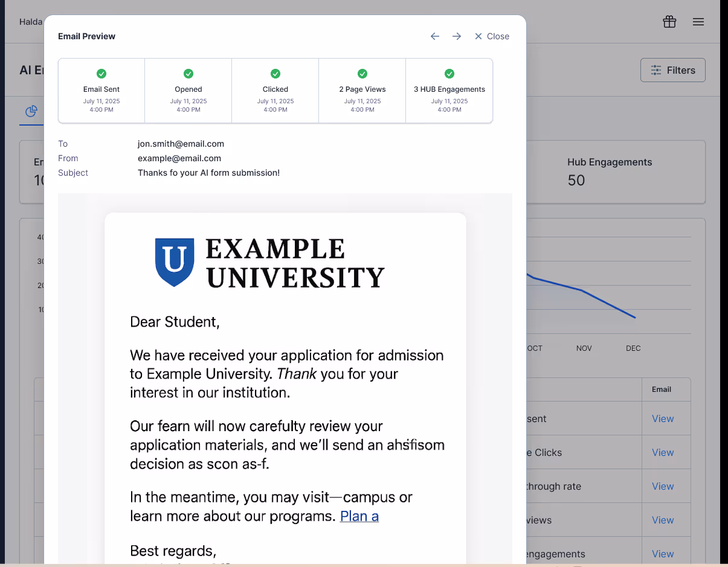Image resolution: width=728 pixels, height=567 pixels.
Task: View email in the 'Clicks' row
Action: click(x=663, y=452)
